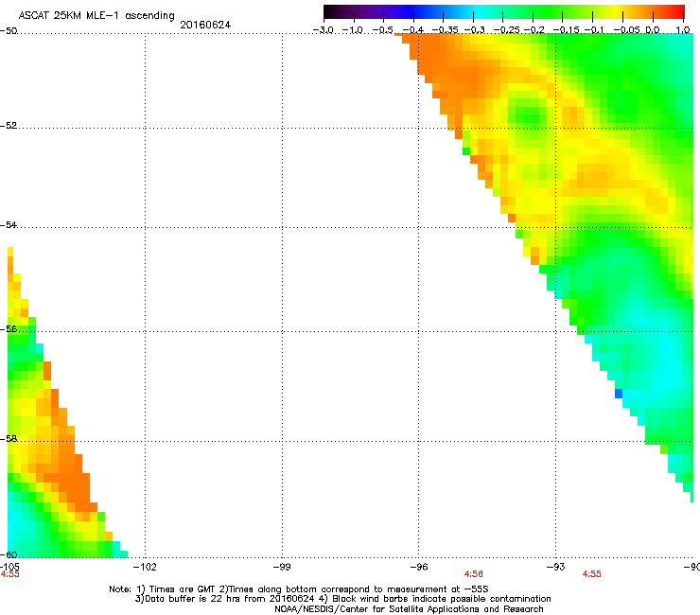Click the red 4:55 time below -105
This screenshot has height=615, width=700.
click(x=9, y=574)
